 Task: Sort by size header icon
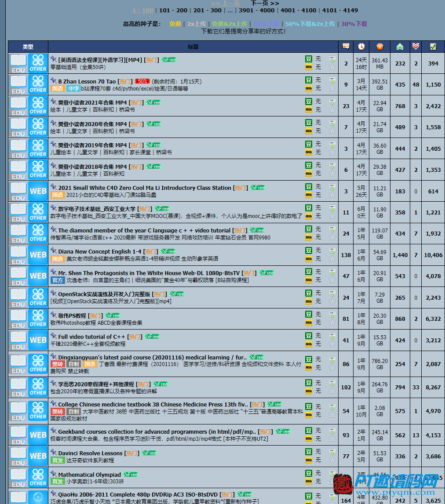coord(379,47)
